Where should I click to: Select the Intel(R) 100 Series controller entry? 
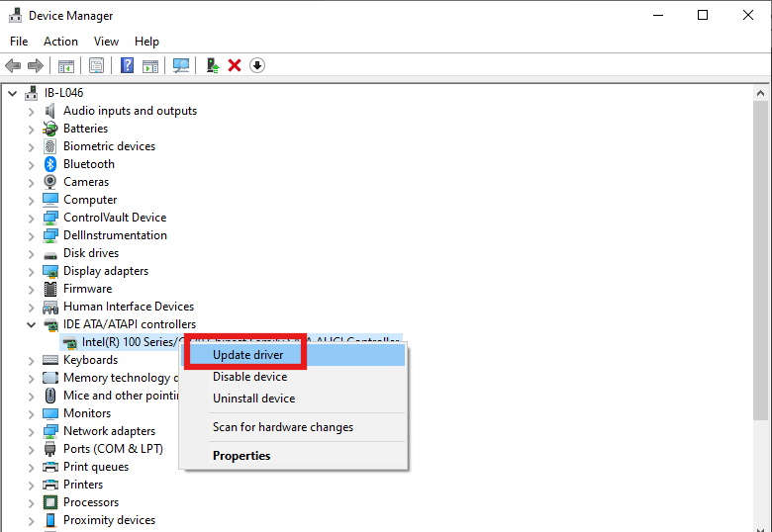tap(231, 342)
